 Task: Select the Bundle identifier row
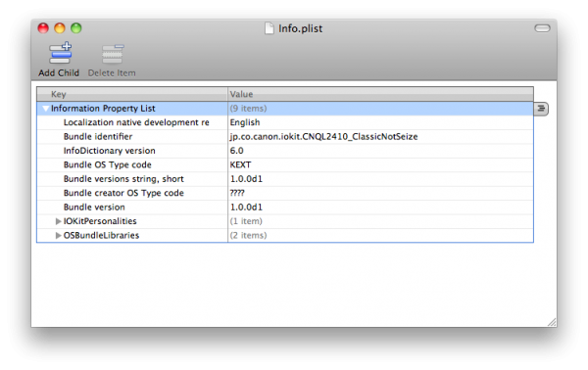click(285, 137)
